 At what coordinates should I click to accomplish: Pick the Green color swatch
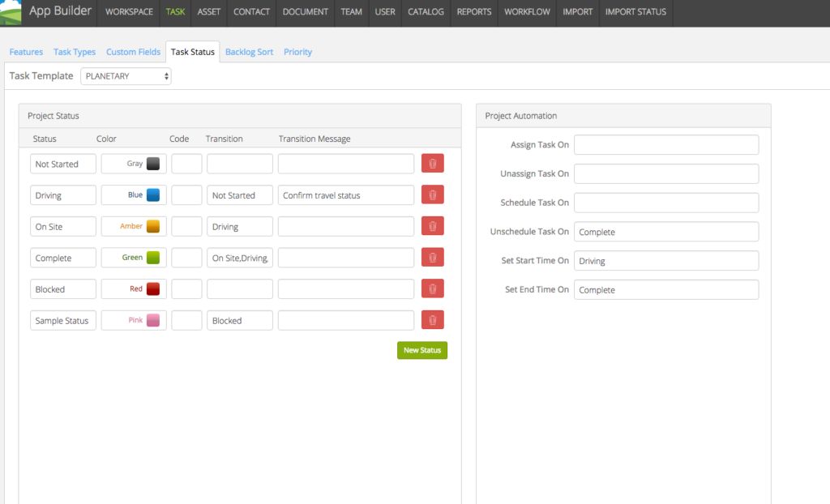[153, 258]
